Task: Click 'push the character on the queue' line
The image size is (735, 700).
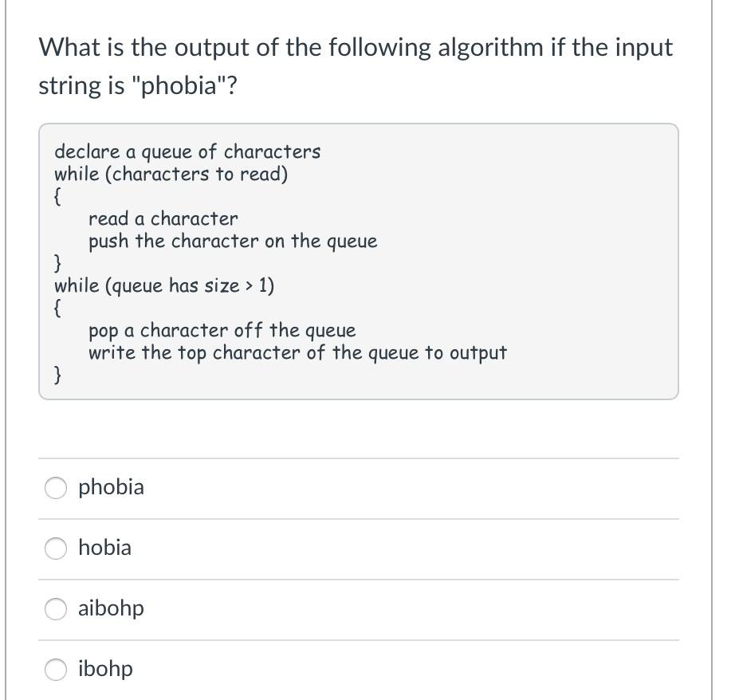Action: [233, 242]
